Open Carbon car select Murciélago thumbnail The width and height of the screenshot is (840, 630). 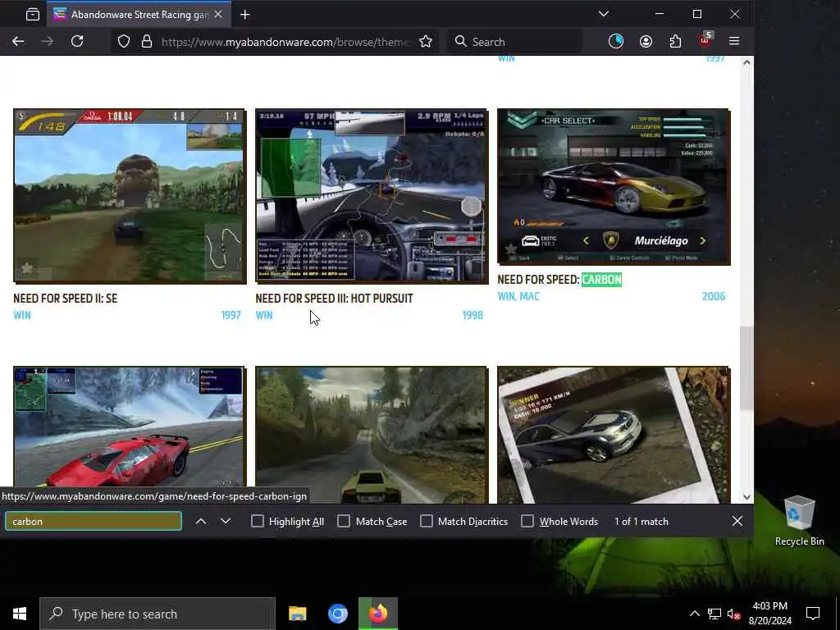(x=614, y=186)
